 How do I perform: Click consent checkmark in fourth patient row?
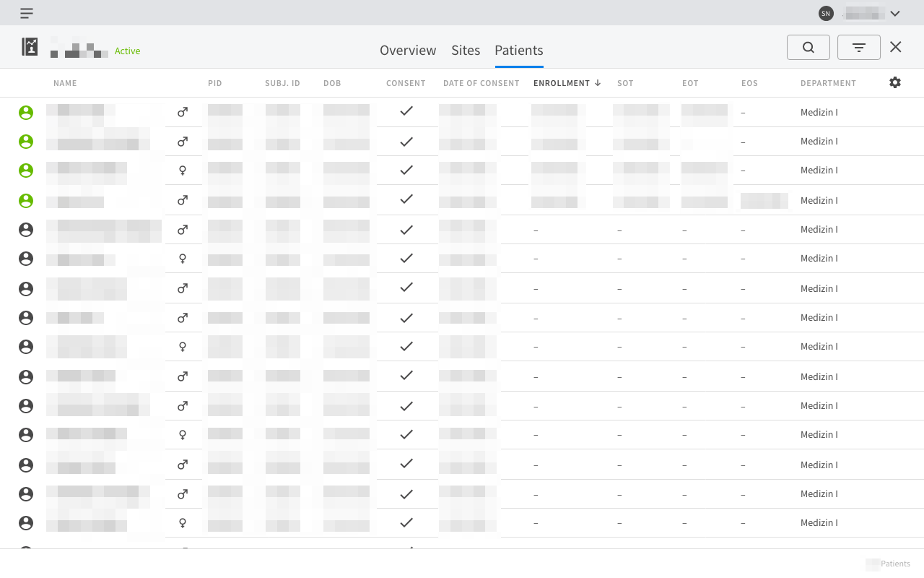[406, 199]
